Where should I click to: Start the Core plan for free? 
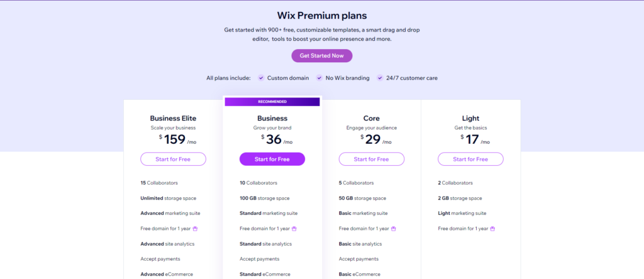(x=371, y=159)
